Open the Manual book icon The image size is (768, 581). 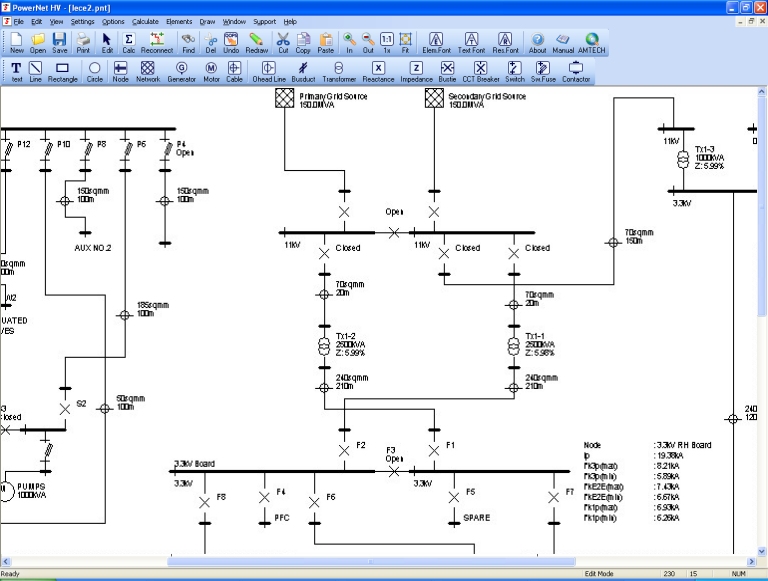563,43
